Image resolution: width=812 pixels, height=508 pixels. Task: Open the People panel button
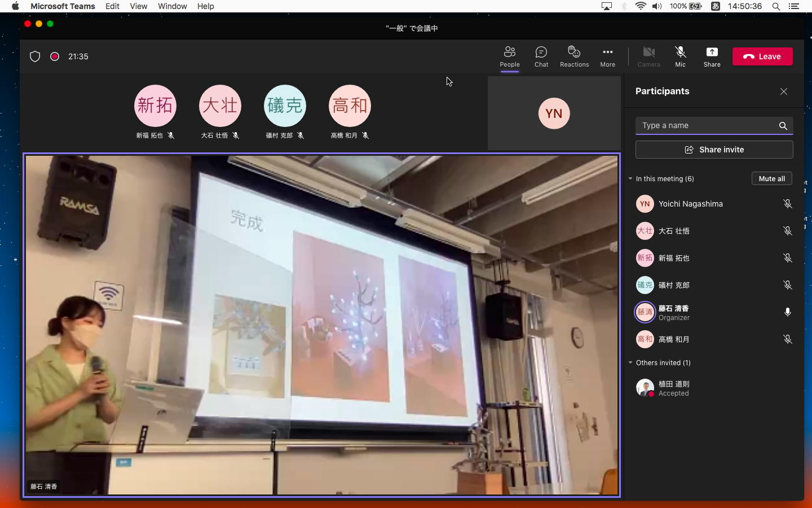pos(509,56)
